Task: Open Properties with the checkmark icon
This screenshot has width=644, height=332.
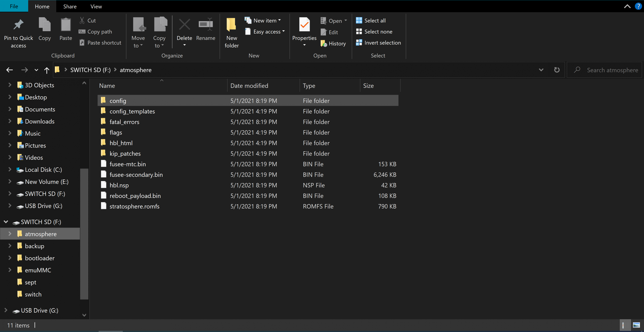Action: [x=304, y=24]
